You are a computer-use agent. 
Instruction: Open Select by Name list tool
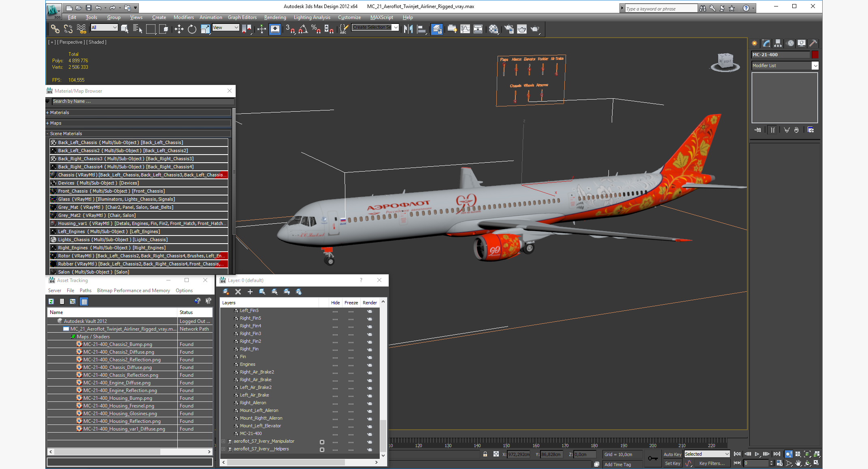click(x=138, y=29)
